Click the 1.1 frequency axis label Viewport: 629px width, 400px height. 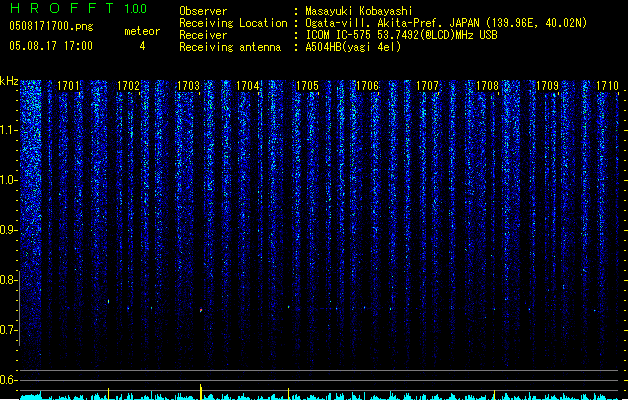8,130
